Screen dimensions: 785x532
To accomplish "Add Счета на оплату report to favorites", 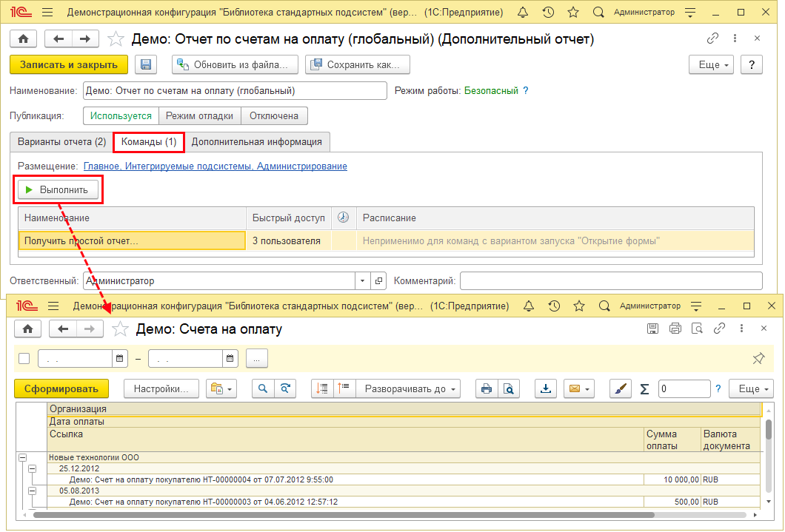I will [x=120, y=329].
